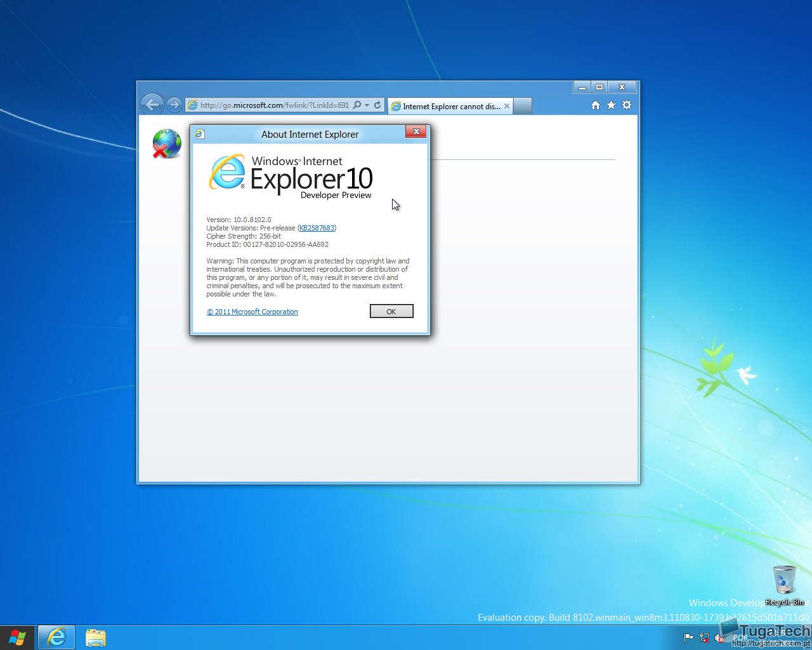Refresh the page with reload icon
The image size is (812, 650).
[x=378, y=105]
